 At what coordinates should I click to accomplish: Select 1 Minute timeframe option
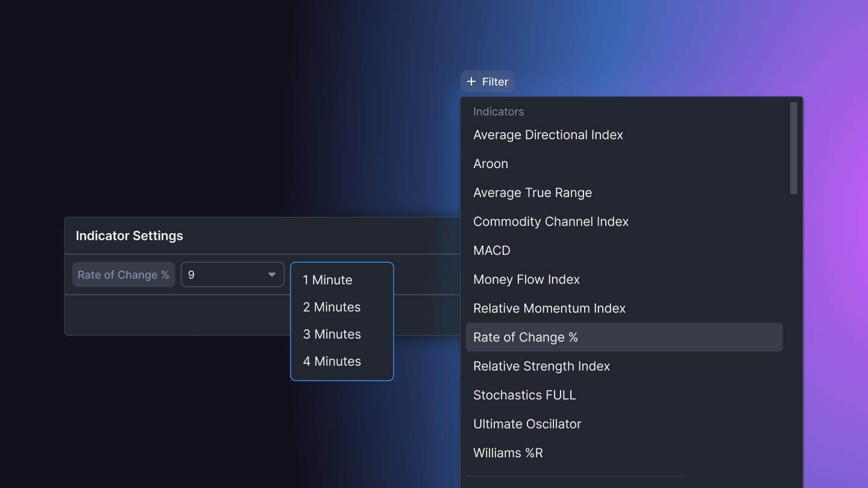(x=328, y=280)
